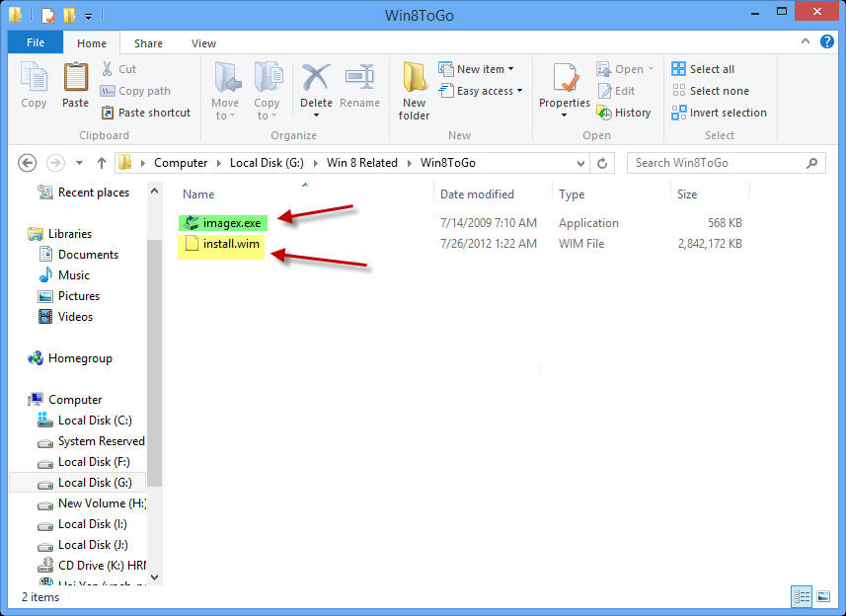Click the navigation pane scroll down arrow
The image size is (846, 616).
coord(154,577)
